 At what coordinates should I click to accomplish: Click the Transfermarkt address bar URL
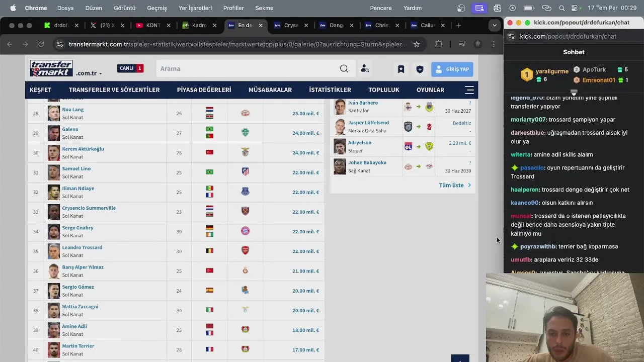237,44
